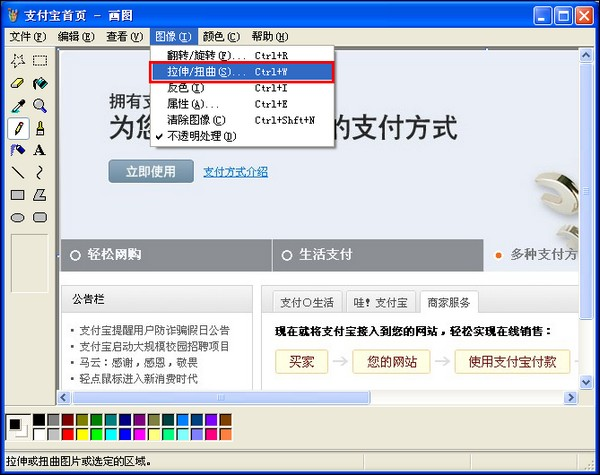
Task: Choose the Polygon shape tool
Action: pos(40,194)
